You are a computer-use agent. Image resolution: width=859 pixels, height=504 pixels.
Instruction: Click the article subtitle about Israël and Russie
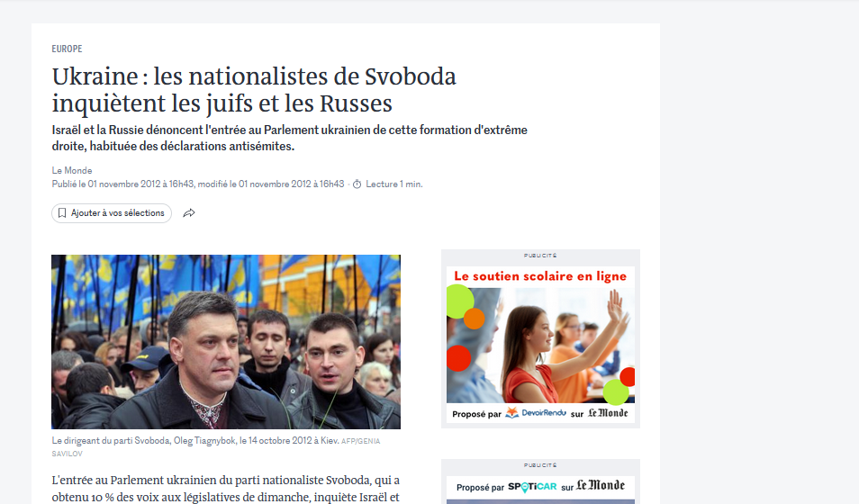pos(289,138)
